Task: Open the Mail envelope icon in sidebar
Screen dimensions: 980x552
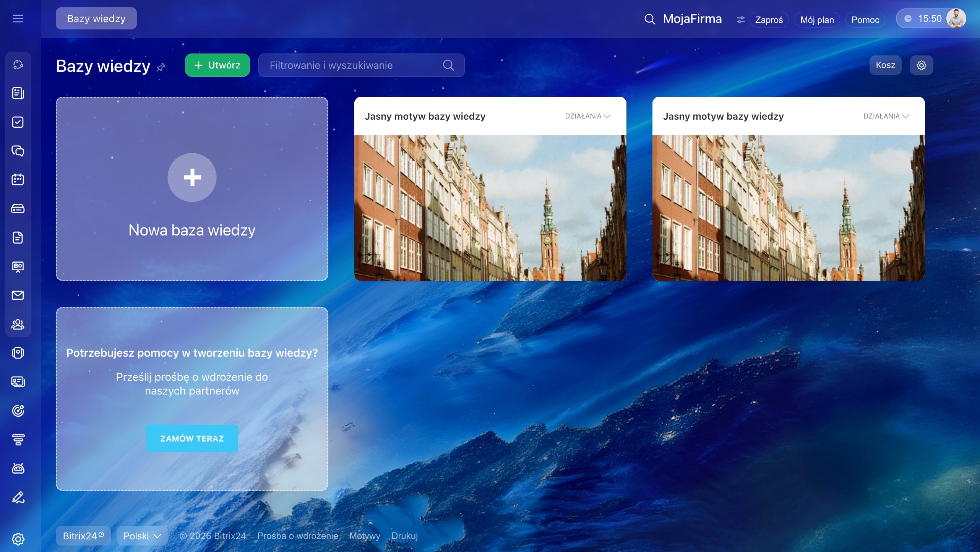Action: click(x=18, y=295)
